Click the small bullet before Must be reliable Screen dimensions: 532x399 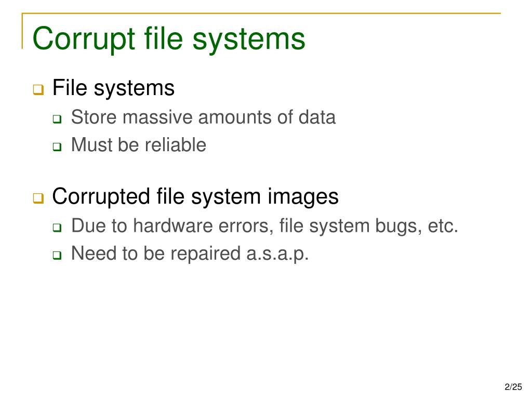[57, 147]
